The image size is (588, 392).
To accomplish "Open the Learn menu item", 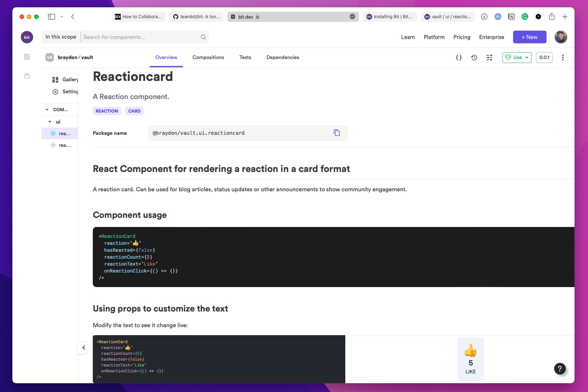I will 408,37.
